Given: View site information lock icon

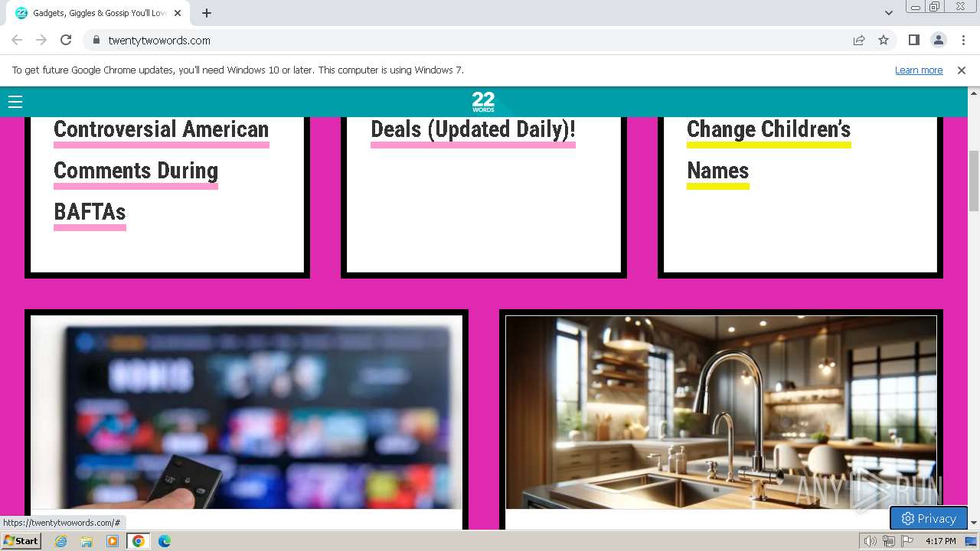Looking at the screenshot, I should (x=96, y=40).
